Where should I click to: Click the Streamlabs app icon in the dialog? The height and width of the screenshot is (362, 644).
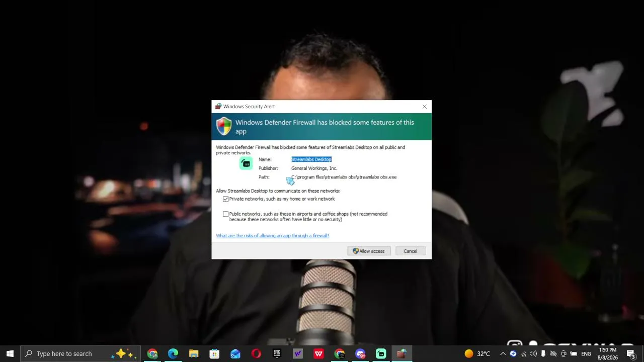[x=246, y=163]
